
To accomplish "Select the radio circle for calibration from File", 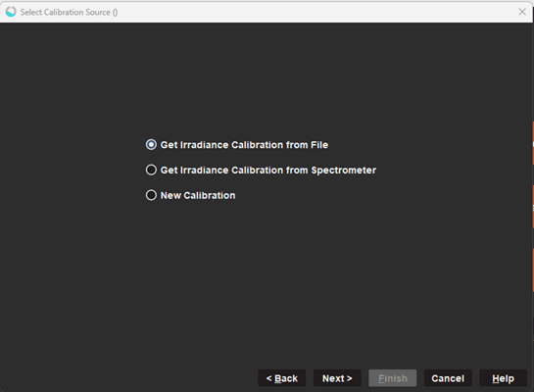I will coord(151,145).
